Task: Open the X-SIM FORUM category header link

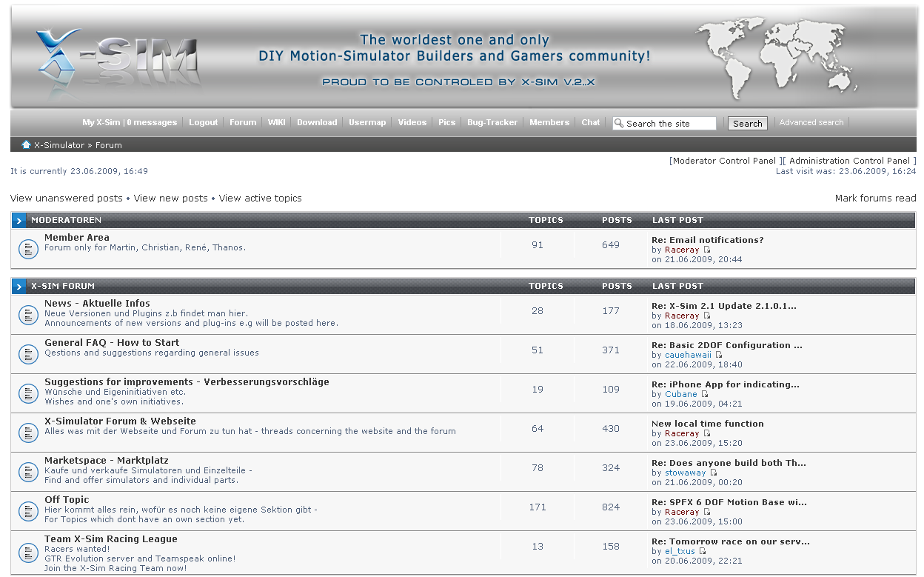Action: [63, 287]
